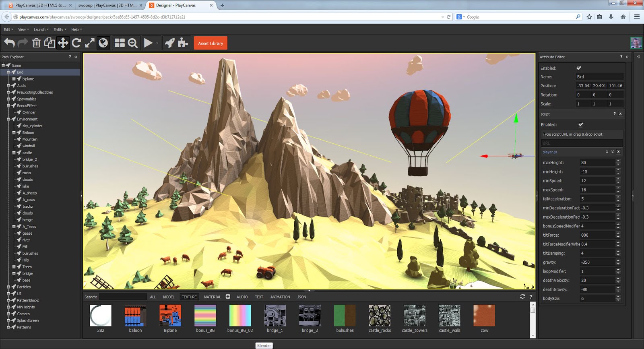Duplicate the selected entity icon
Viewport: 644px width, 349px height.
pyautogui.click(x=50, y=43)
